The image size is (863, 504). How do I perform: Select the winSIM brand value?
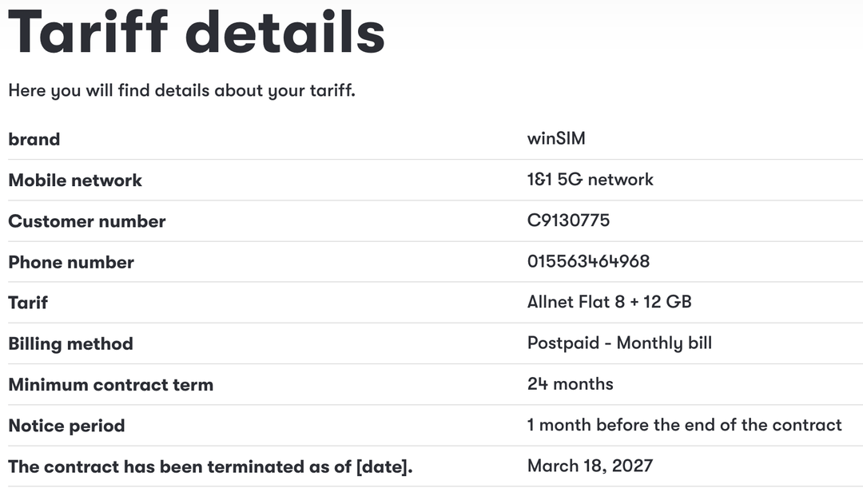point(556,139)
